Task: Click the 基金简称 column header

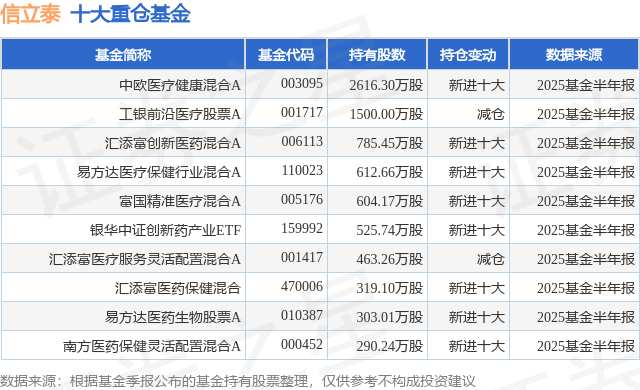Action: click(123, 55)
